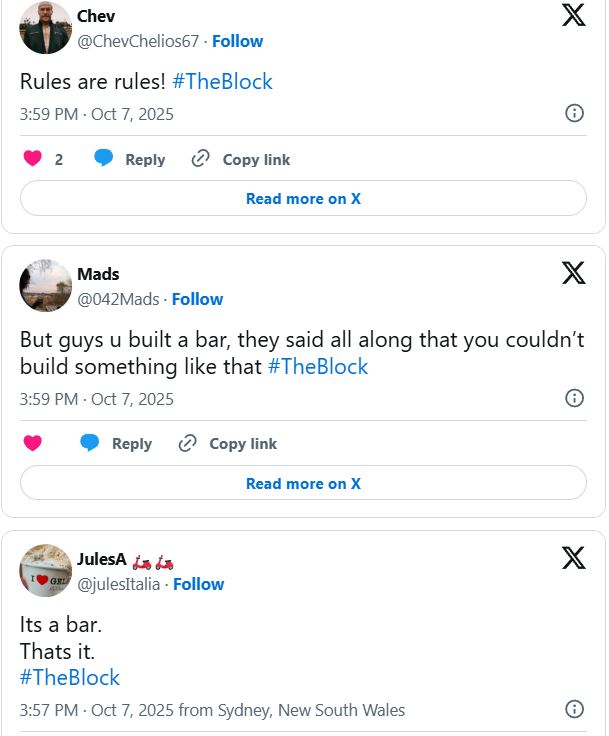The height and width of the screenshot is (736, 609).
Task: Open JulesA's profile avatar
Action: coord(45,570)
